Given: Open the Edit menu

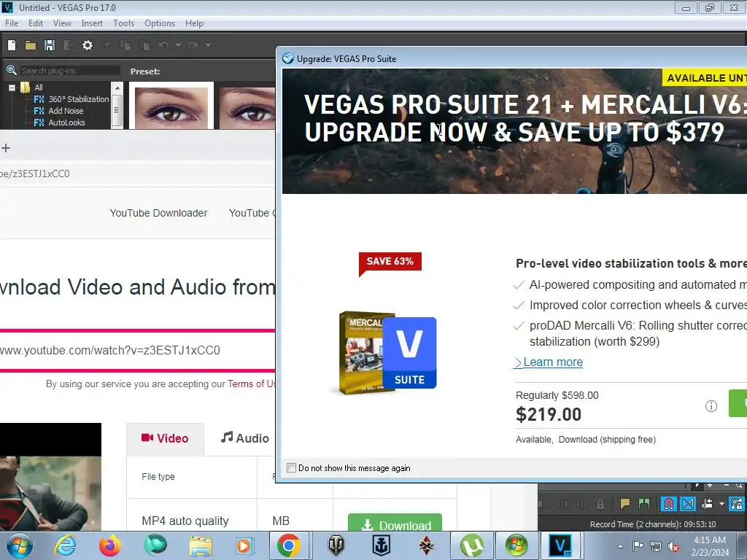Looking at the screenshot, I should 35,23.
